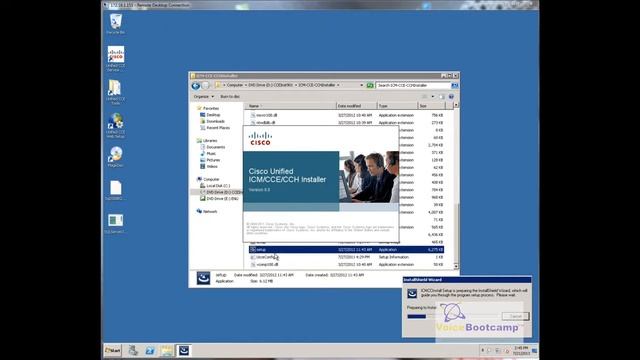Click the InstallShield Wizard progress bar
This screenshot has width=640, height=360.
pos(451,316)
